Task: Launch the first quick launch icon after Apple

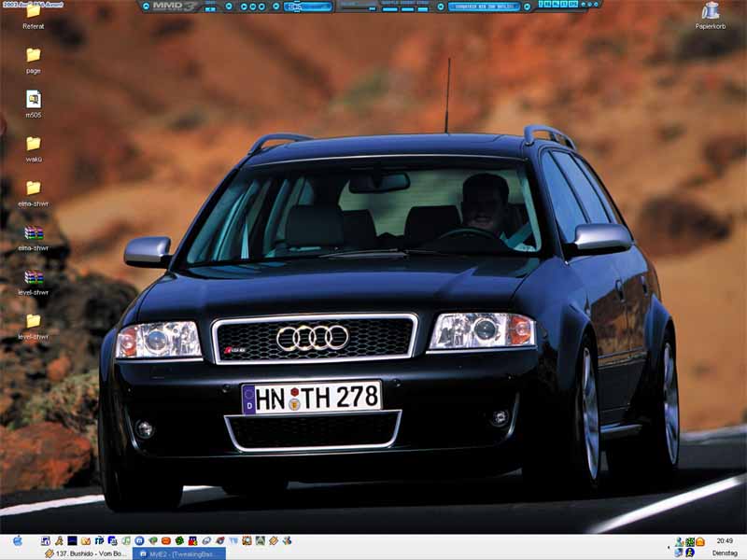Action: click(45, 541)
